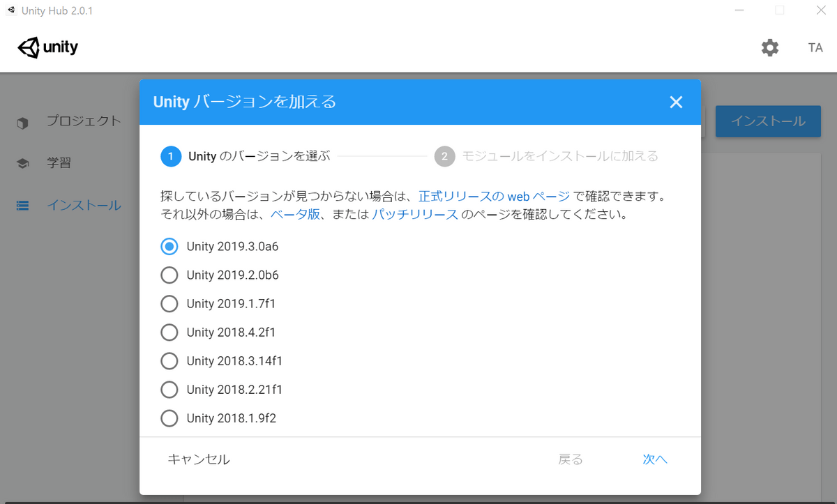Select Unity 2019.2.0b6 radio button

tap(169, 275)
